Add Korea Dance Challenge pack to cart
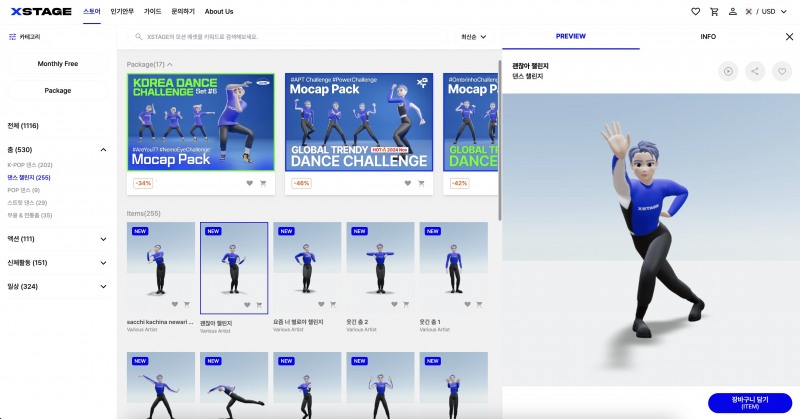The width and height of the screenshot is (800, 419). (263, 183)
